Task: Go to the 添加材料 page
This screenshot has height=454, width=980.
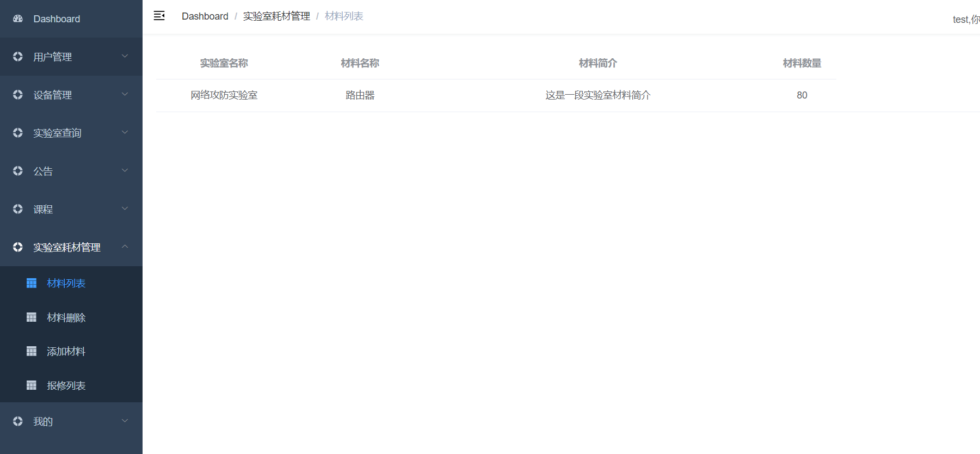Action: (x=71, y=351)
